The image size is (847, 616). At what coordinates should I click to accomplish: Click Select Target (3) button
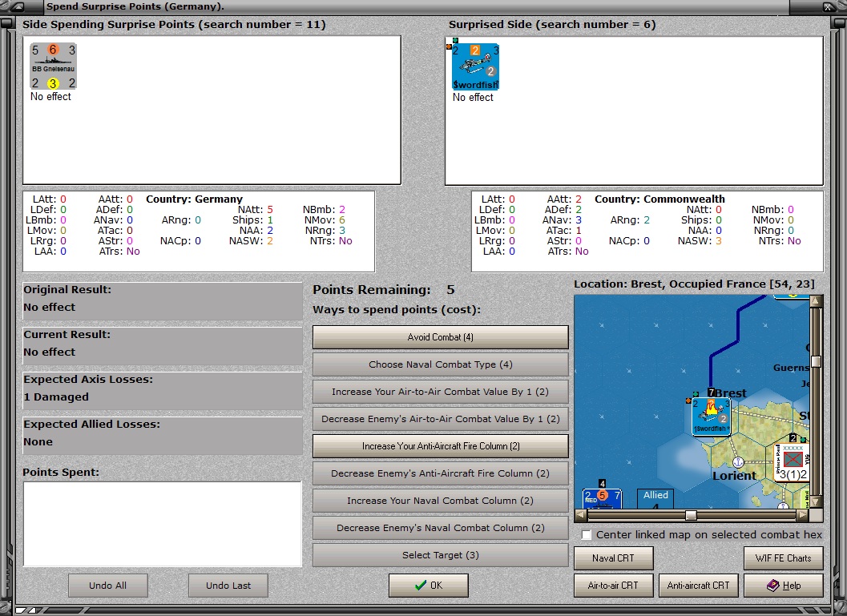(440, 555)
